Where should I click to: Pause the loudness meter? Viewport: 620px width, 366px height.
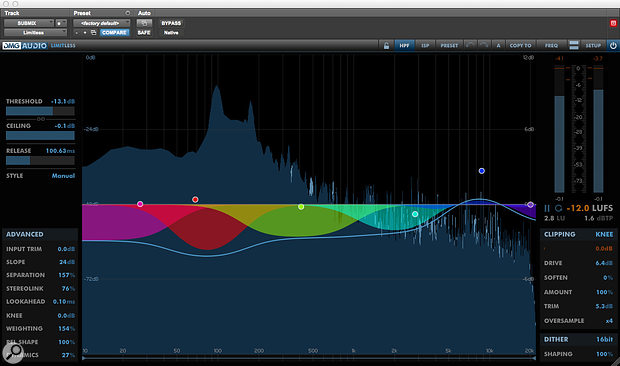[x=547, y=208]
